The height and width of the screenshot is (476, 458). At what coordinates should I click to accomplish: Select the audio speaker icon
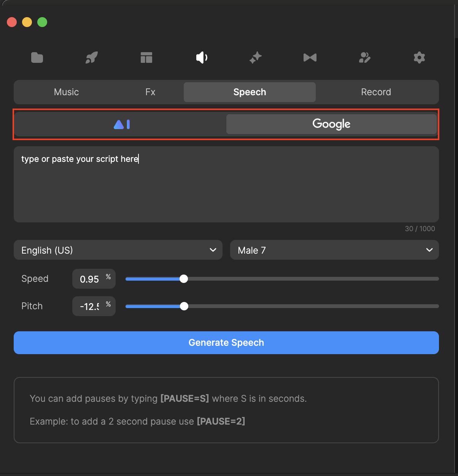[x=201, y=58]
